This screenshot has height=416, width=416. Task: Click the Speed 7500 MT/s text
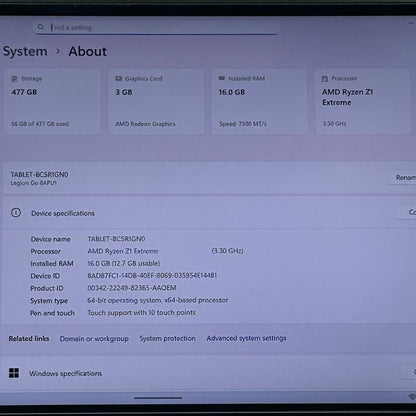(243, 124)
